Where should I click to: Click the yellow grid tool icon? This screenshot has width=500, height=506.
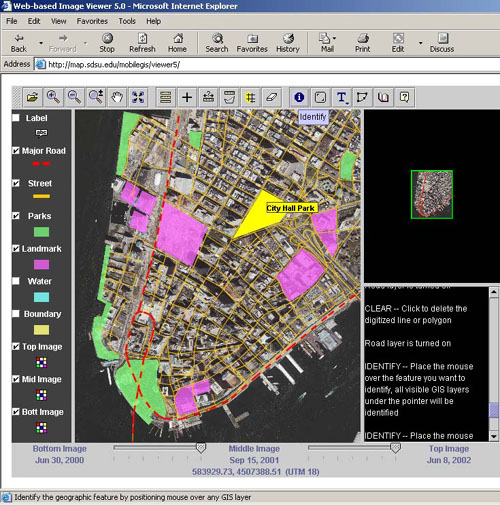[250, 97]
